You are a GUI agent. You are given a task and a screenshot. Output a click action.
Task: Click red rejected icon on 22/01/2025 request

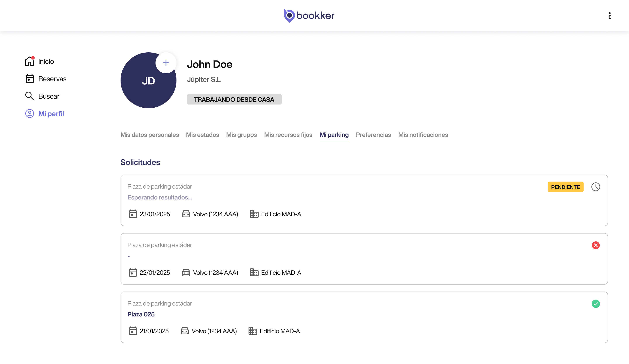click(x=595, y=245)
